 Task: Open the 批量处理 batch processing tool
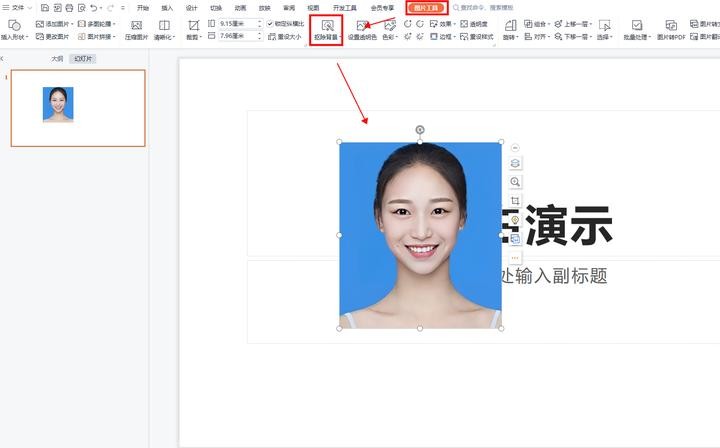pos(636,29)
